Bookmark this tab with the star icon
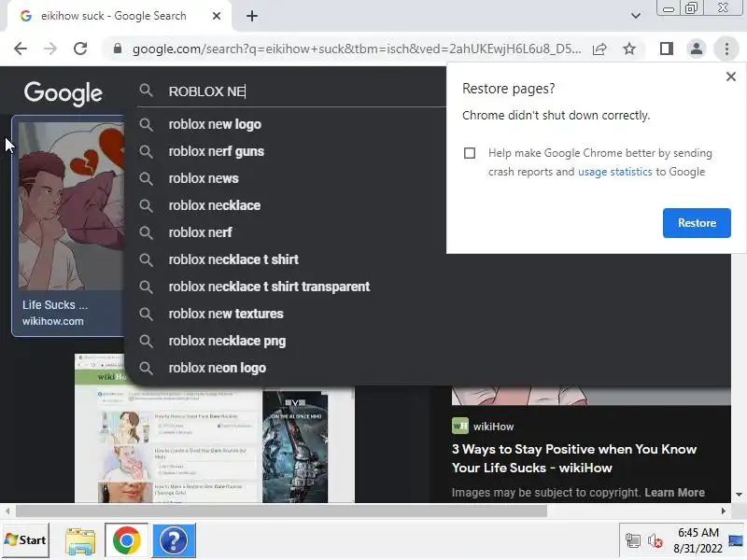This screenshot has height=560, width=747. (629, 49)
